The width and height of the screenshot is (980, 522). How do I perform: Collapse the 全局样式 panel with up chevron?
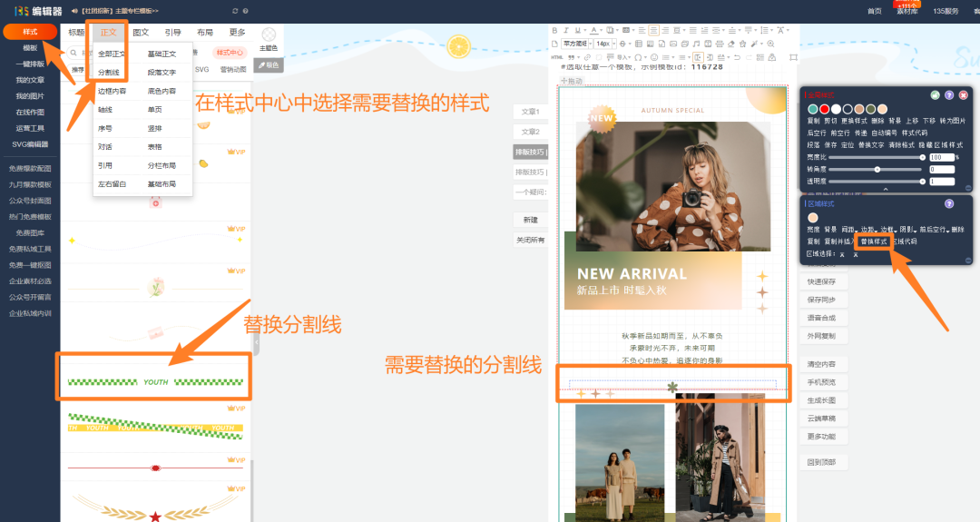coord(886,190)
